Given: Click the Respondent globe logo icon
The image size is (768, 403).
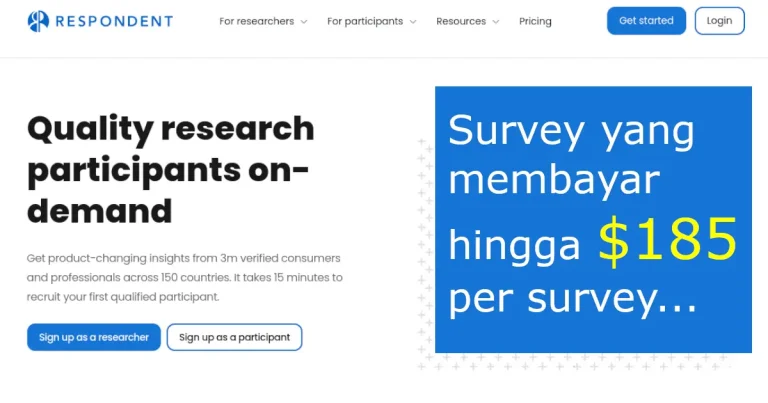Looking at the screenshot, I should (x=37, y=21).
